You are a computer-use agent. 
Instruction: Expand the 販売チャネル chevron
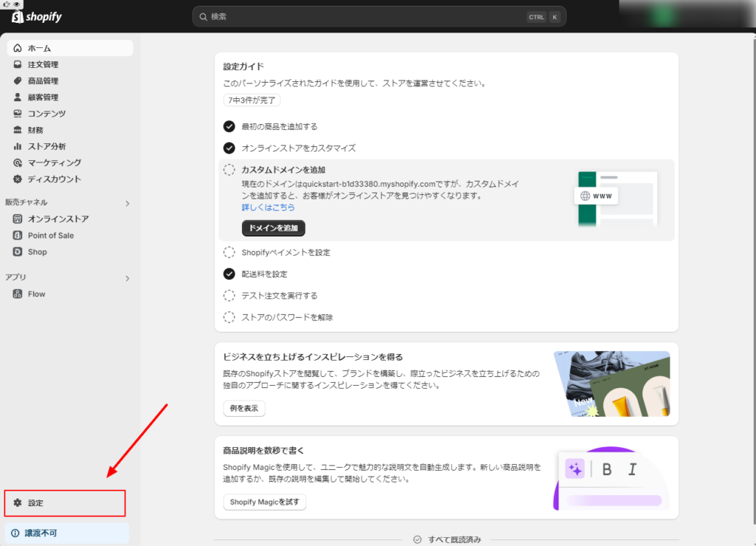[x=127, y=203]
